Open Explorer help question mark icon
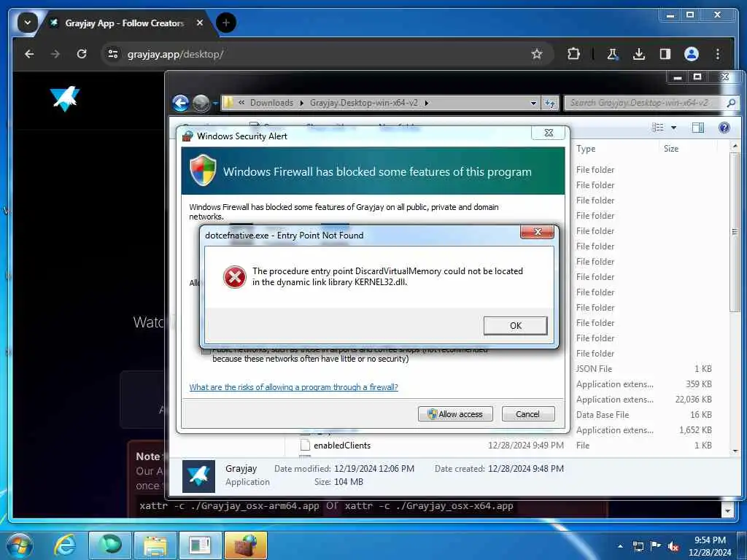 tap(724, 127)
